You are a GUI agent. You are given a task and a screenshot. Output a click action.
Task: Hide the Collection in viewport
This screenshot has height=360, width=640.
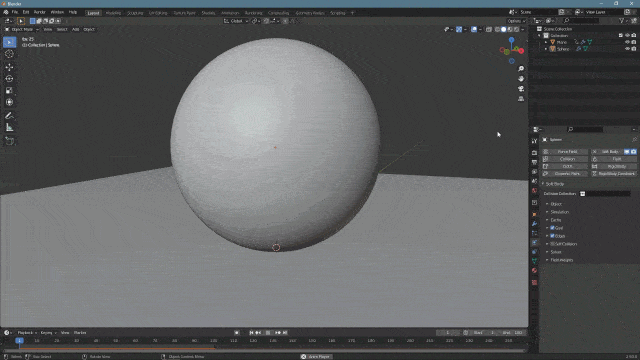(x=627, y=36)
